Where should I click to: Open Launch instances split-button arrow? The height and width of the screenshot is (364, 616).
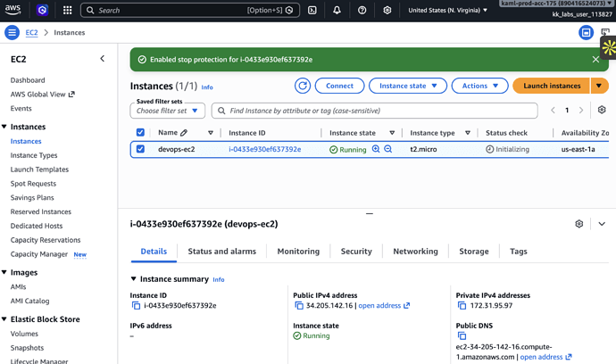point(599,86)
